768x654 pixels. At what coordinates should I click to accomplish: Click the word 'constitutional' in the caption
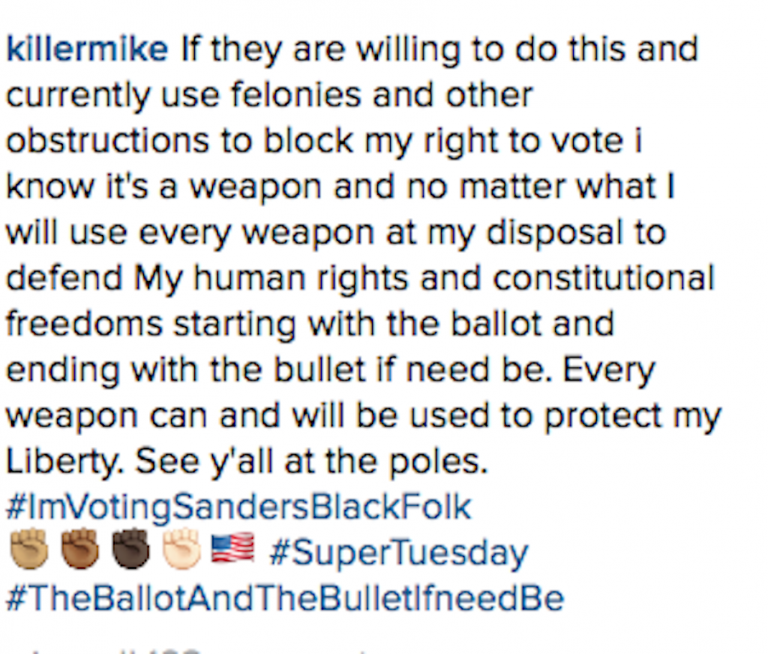595,278
